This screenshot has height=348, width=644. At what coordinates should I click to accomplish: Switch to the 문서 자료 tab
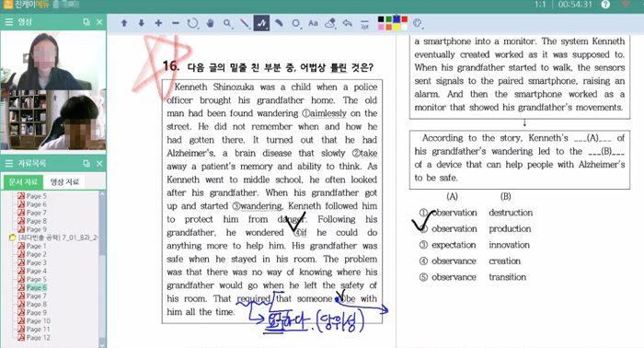23,181
